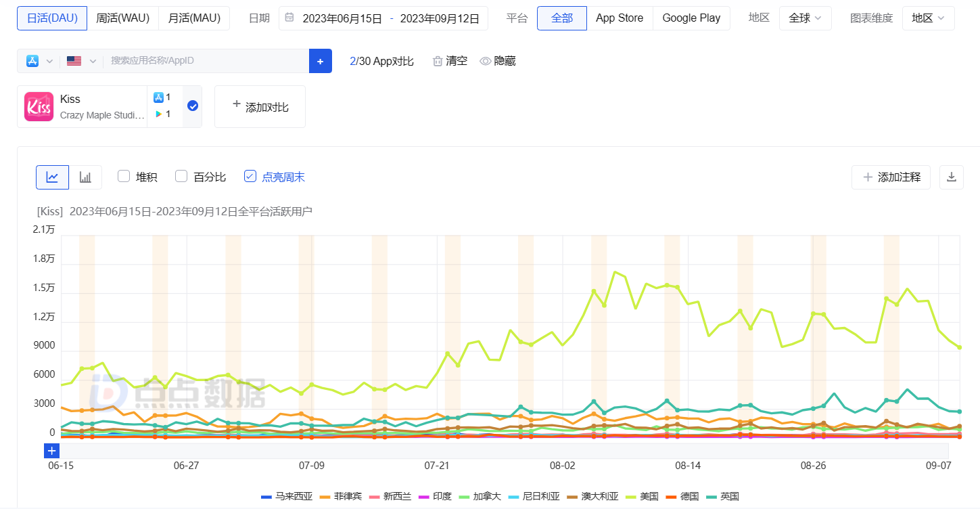Open the chart dimension 地区 dropdown
Screen dimensions: 980x509
[928, 18]
